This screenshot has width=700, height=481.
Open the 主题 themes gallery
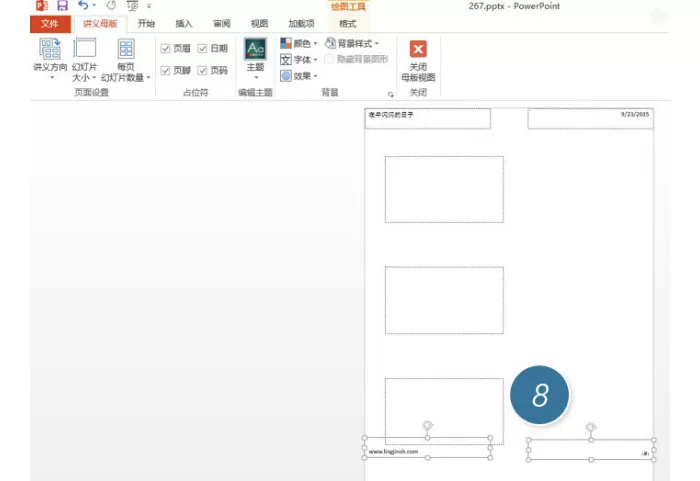255,59
